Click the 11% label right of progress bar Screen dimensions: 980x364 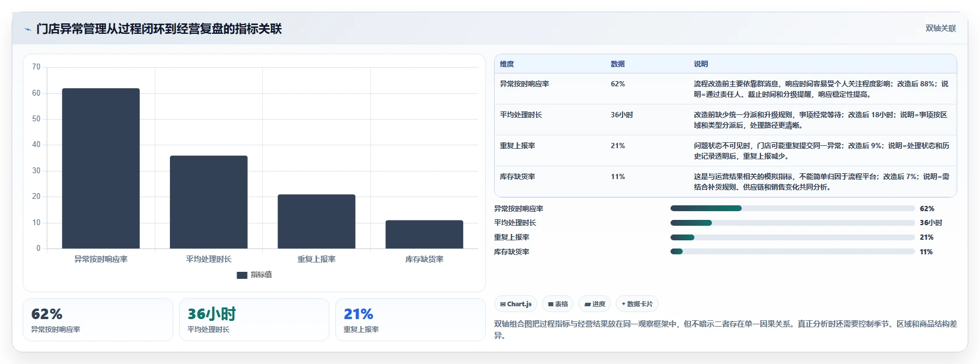click(x=926, y=252)
